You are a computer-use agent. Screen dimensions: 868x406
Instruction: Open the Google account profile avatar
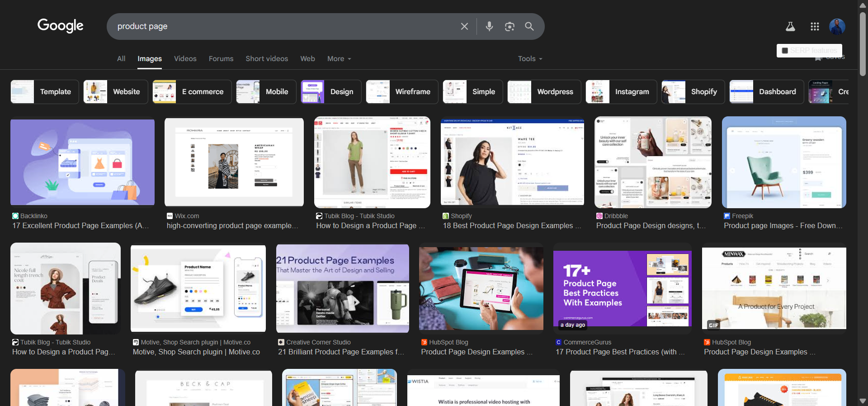pyautogui.click(x=837, y=26)
